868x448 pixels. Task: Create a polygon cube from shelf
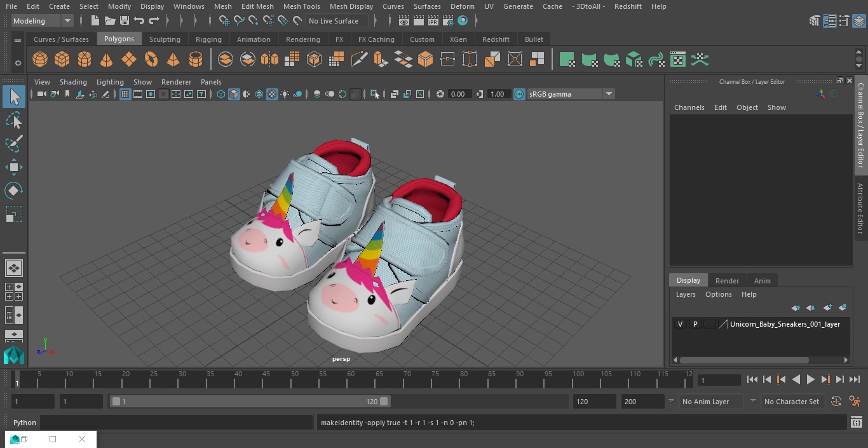pyautogui.click(x=62, y=60)
